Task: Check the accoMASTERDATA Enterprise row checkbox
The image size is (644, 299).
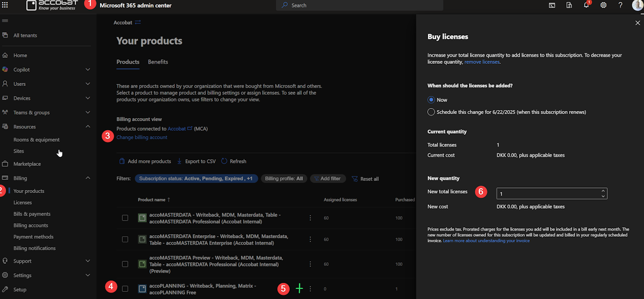Action: (x=125, y=240)
